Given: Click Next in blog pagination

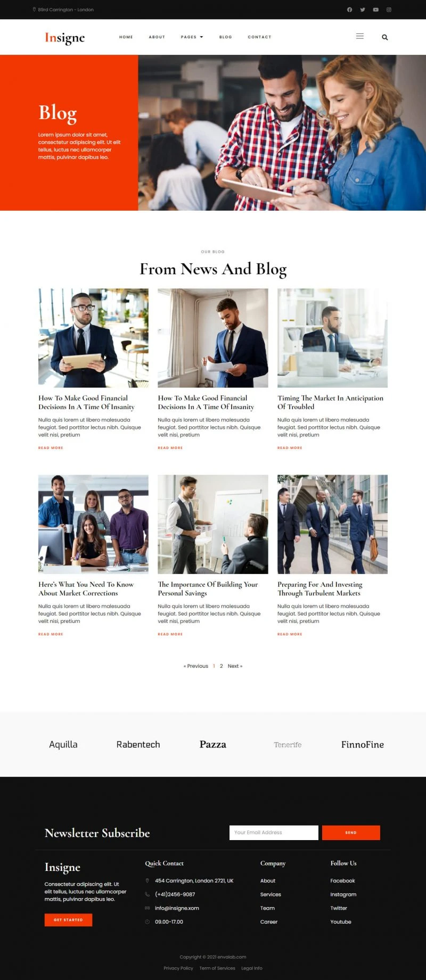Looking at the screenshot, I should click(x=235, y=666).
